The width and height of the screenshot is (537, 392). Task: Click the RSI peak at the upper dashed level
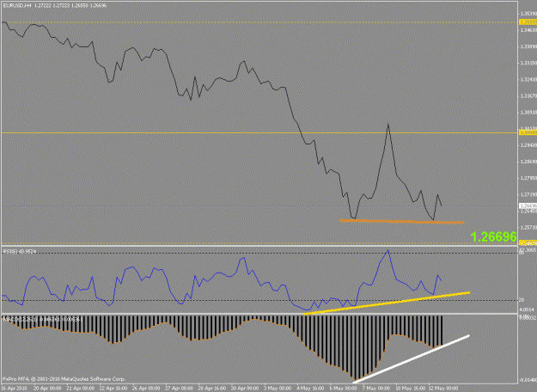pos(388,250)
